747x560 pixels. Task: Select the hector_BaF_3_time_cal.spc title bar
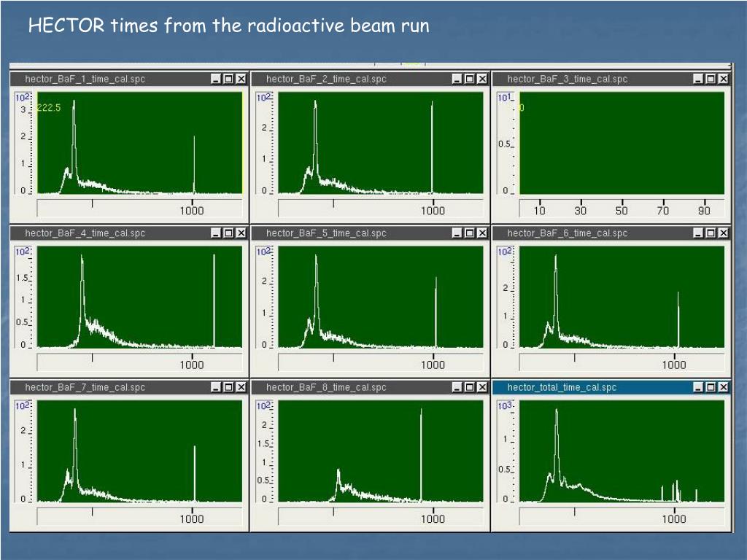pos(611,79)
